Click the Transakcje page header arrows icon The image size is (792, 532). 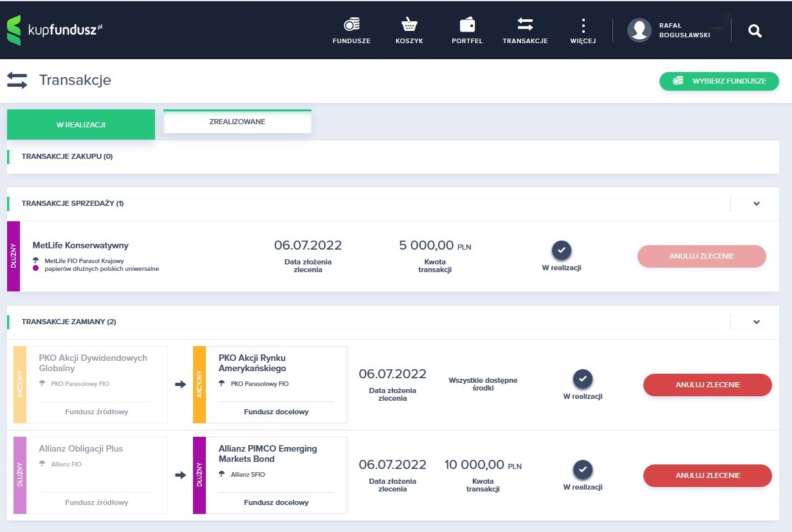17,80
